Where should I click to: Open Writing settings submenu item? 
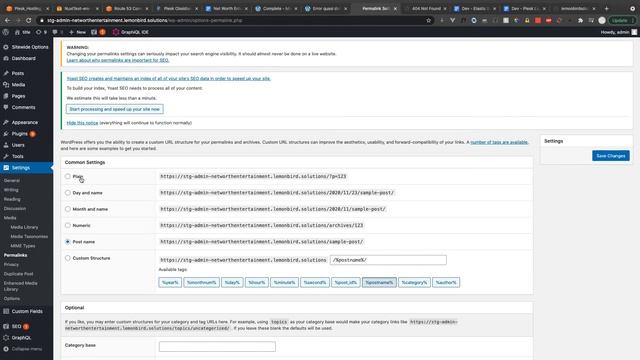tap(11, 190)
